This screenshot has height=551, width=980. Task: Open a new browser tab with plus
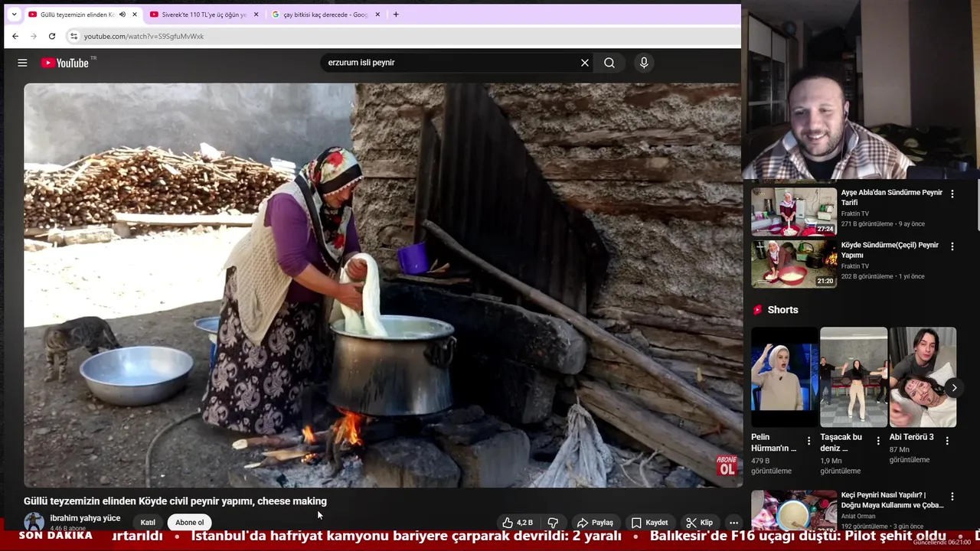[396, 15]
